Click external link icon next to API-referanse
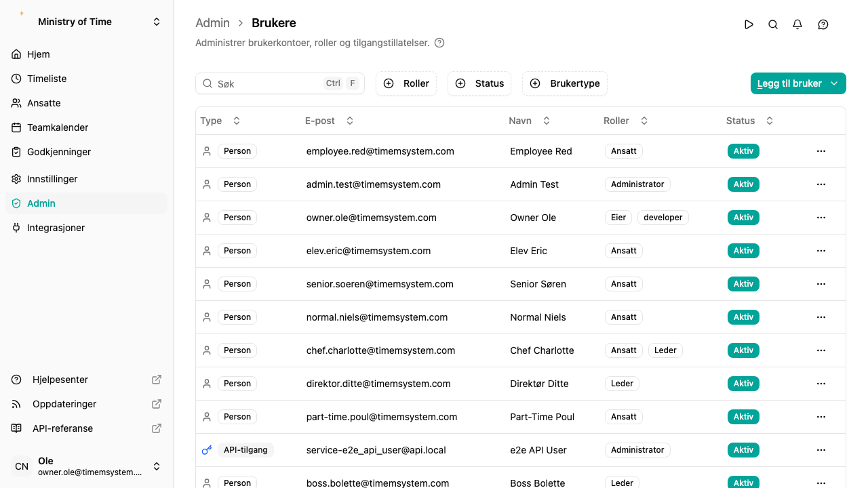This screenshot has width=868, height=488. click(x=157, y=428)
